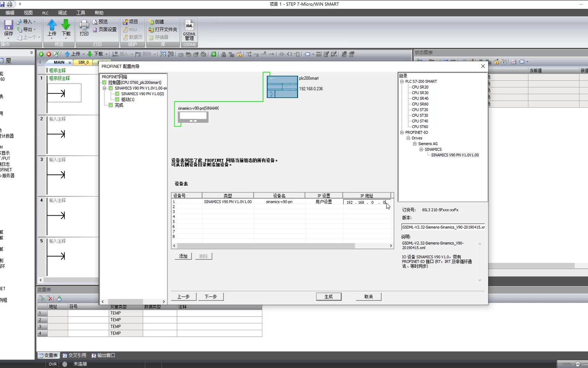588x368 pixels.
Task: Open the 调试 (Debug) menu
Action: pos(62,13)
